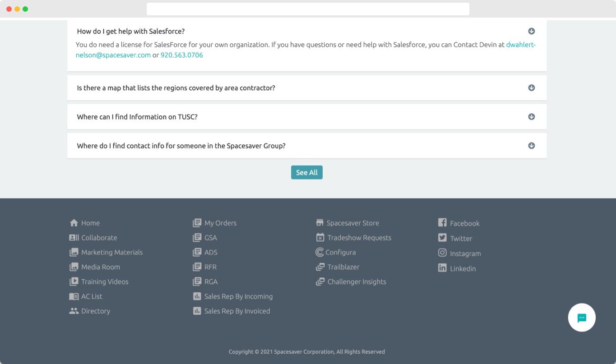Expand the Spacesaver Group contact question arrow
This screenshot has width=616, height=364.
[x=532, y=146]
